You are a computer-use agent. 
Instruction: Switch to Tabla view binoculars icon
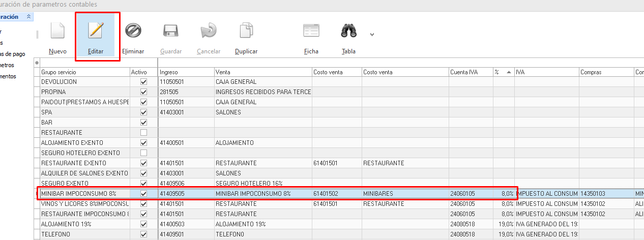pyautogui.click(x=348, y=31)
